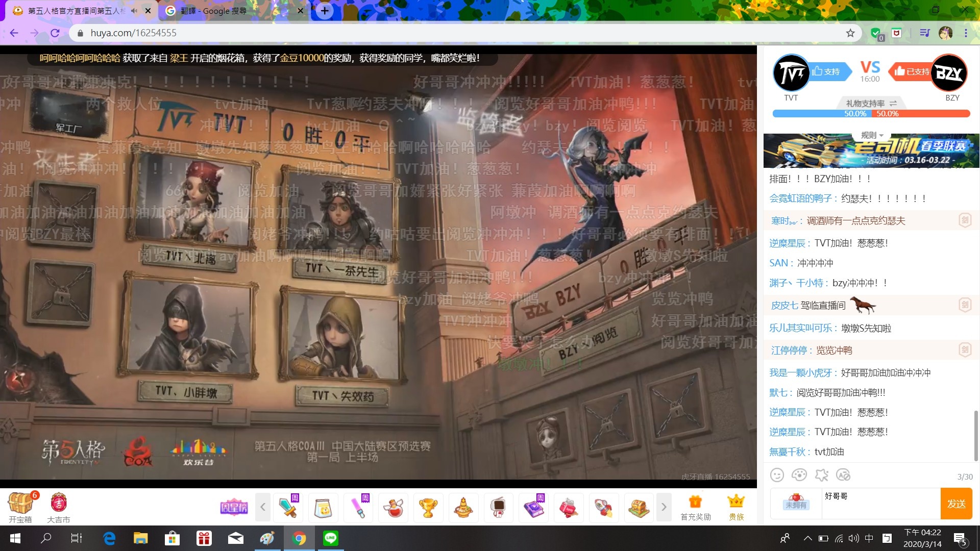This screenshot has width=980, height=551.
Task: Click the sword badge beside 寒时's message
Action: click(x=964, y=220)
